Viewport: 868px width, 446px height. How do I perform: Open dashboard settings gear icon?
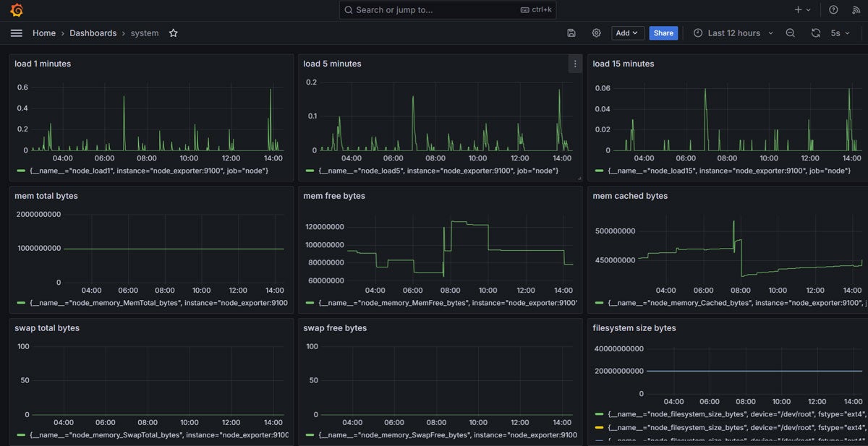pyautogui.click(x=596, y=33)
